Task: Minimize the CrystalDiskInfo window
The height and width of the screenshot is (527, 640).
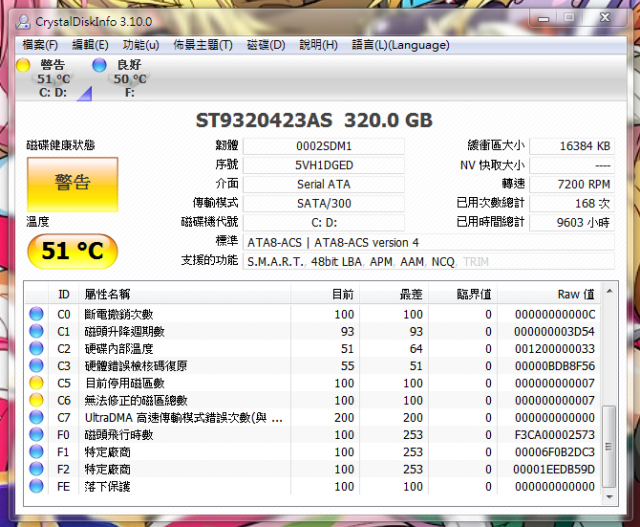Action: tap(543, 18)
